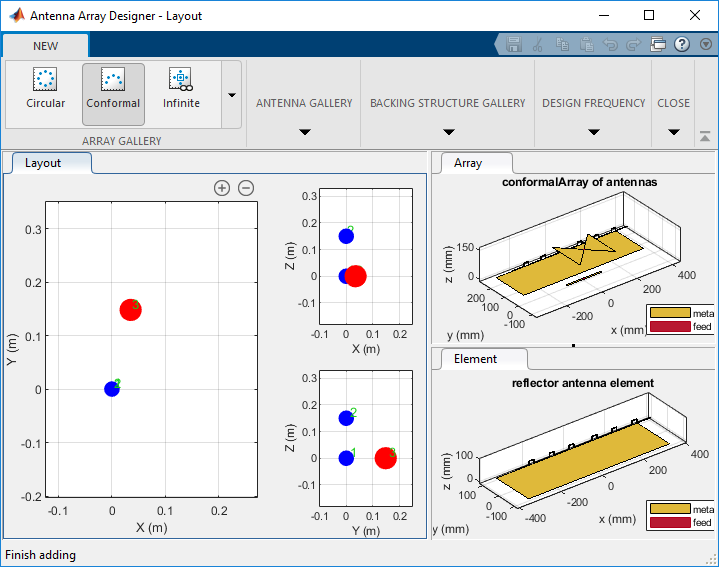Click the feed legend swatch in Array panel

(x=670, y=326)
